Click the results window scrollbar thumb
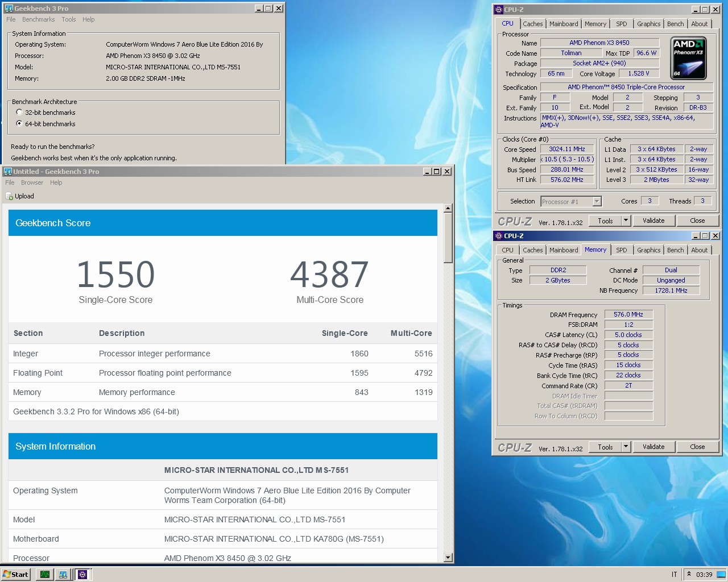Screen dimensions: 728x582 click(x=448, y=238)
